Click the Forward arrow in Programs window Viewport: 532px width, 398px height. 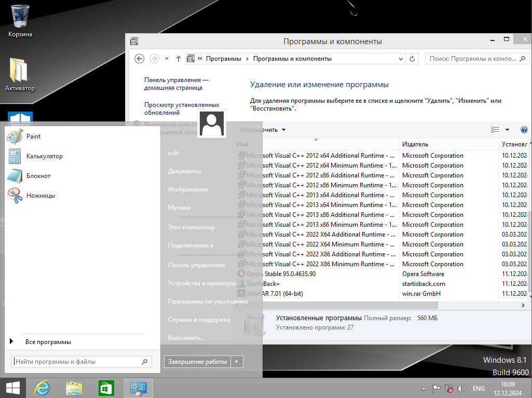(154, 59)
